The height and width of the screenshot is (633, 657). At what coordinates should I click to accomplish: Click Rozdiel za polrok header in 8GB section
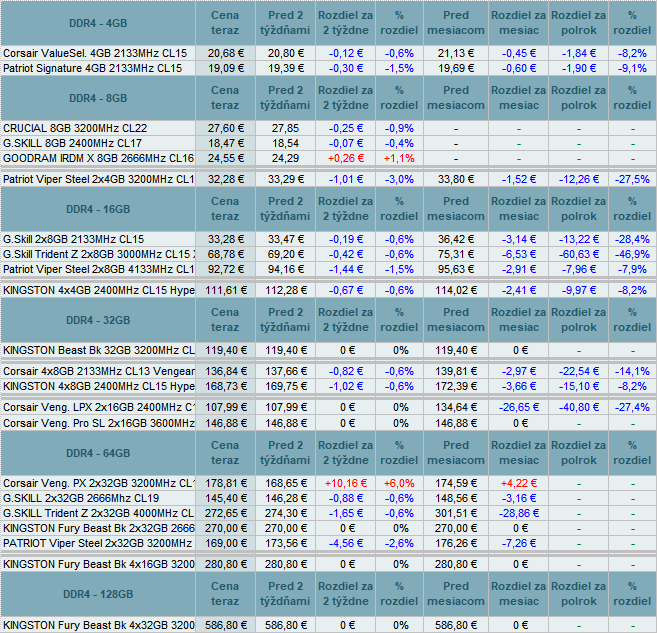pyautogui.click(x=578, y=98)
